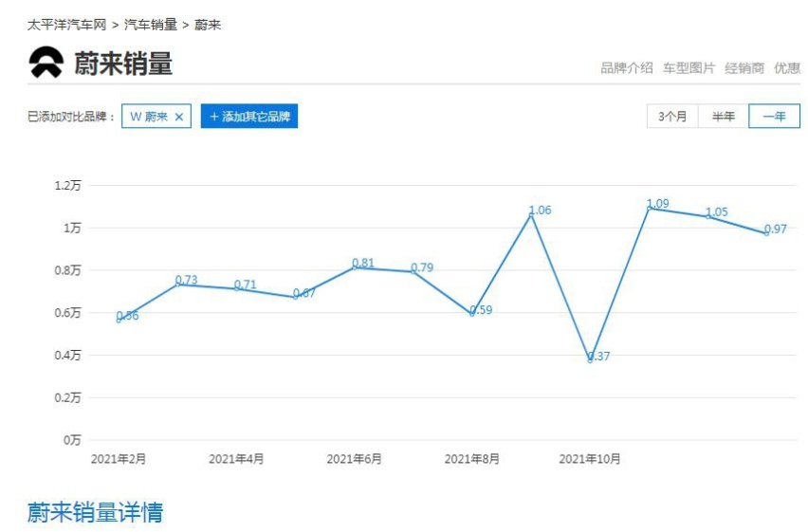The image size is (808, 532).
Task: Open 优惠 link
Action: coord(787,67)
